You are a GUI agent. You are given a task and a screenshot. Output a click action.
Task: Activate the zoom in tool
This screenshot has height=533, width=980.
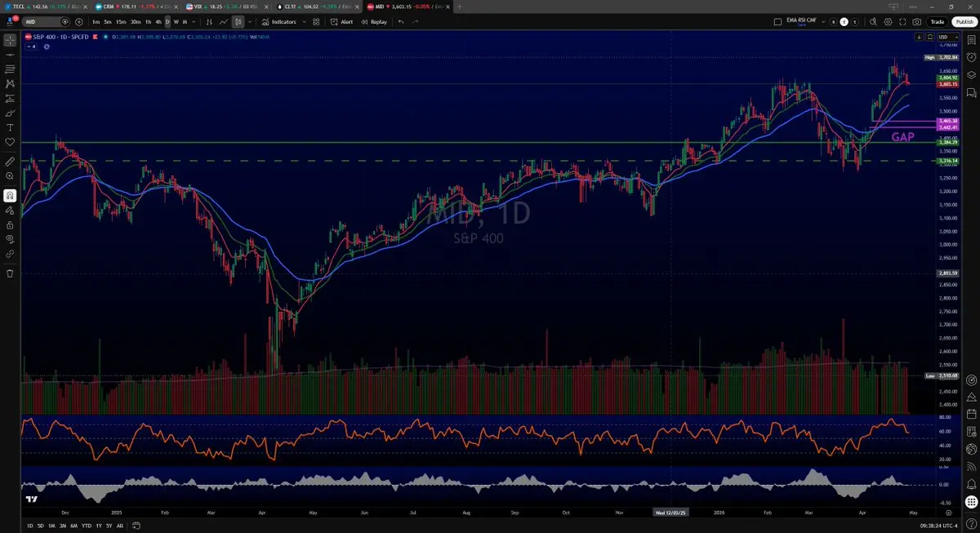(x=10, y=176)
